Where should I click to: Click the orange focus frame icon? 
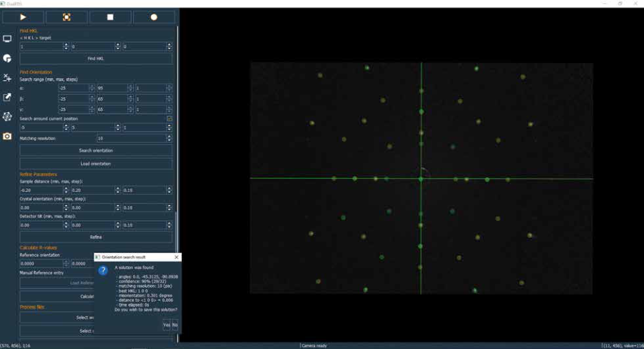click(x=67, y=17)
